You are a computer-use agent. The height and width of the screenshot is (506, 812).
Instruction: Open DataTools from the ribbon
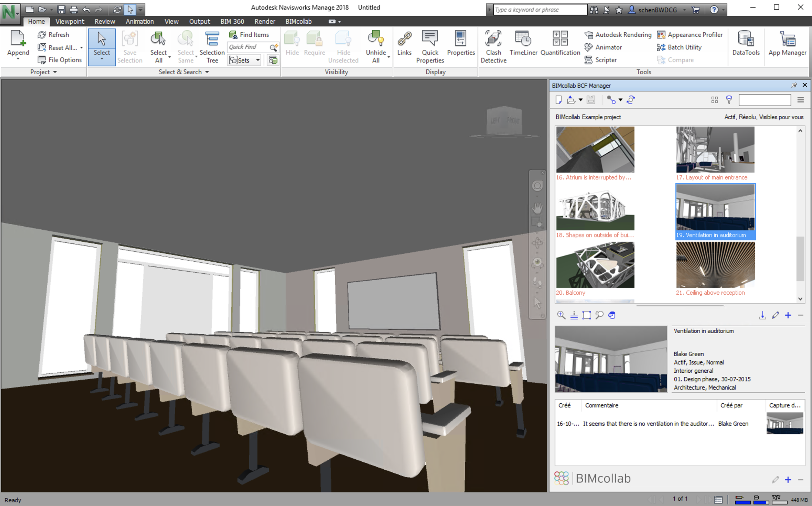point(746,43)
